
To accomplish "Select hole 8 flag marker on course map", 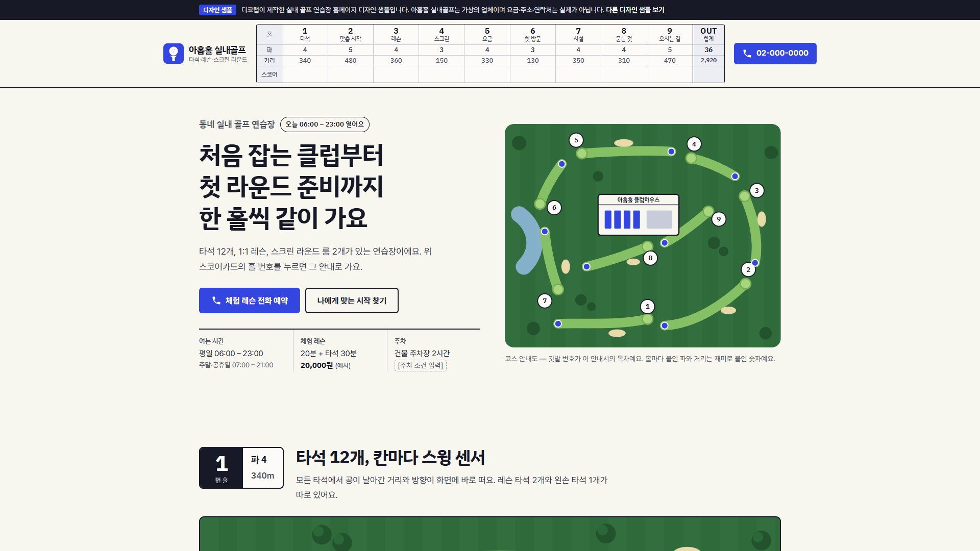I will pyautogui.click(x=650, y=258).
